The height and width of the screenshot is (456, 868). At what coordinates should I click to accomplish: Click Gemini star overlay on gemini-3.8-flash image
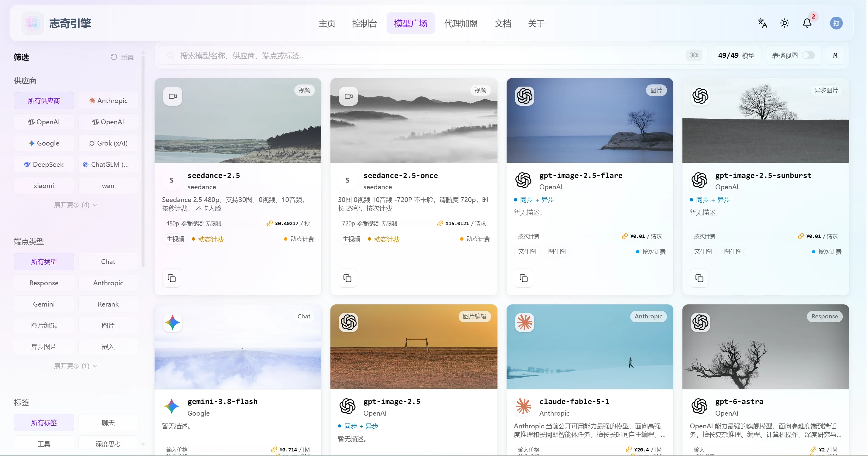[x=173, y=322]
